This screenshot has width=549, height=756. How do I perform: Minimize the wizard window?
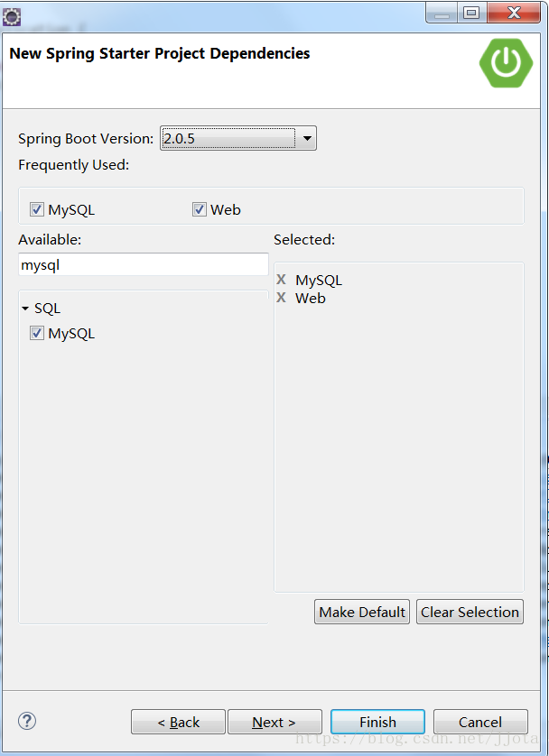pos(442,13)
